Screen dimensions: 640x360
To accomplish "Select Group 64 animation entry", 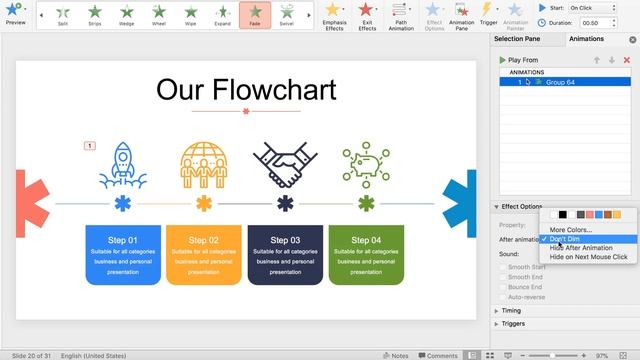I will pos(565,82).
